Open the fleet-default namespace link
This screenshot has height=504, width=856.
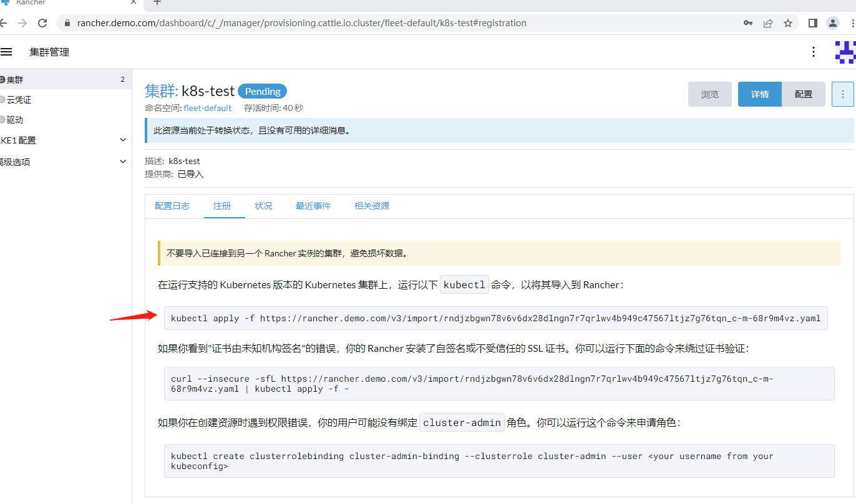(207, 108)
